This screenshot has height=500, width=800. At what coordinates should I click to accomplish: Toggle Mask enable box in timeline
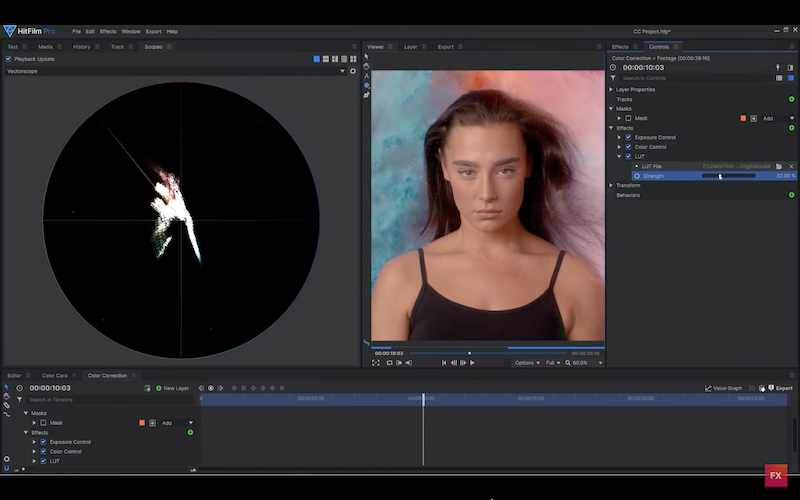(43, 423)
